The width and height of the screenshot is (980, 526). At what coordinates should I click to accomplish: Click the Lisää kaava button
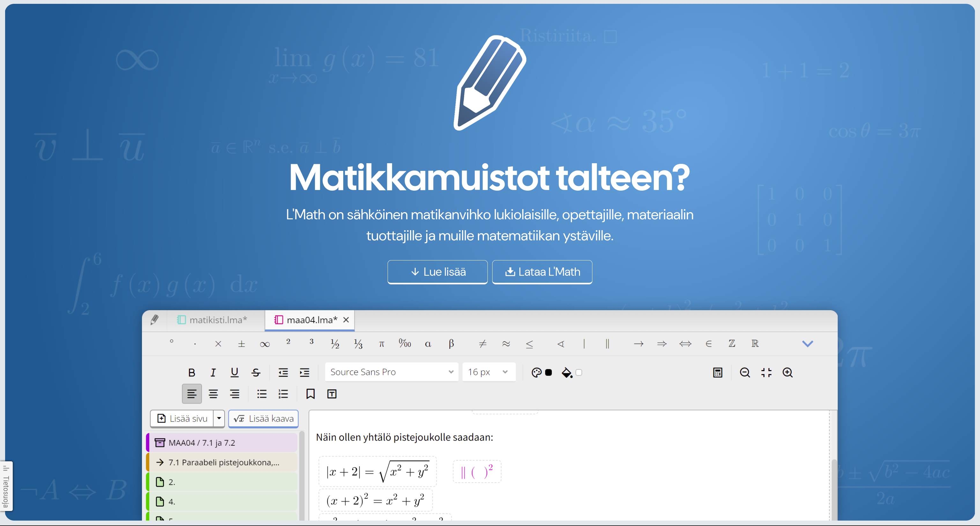coord(263,419)
